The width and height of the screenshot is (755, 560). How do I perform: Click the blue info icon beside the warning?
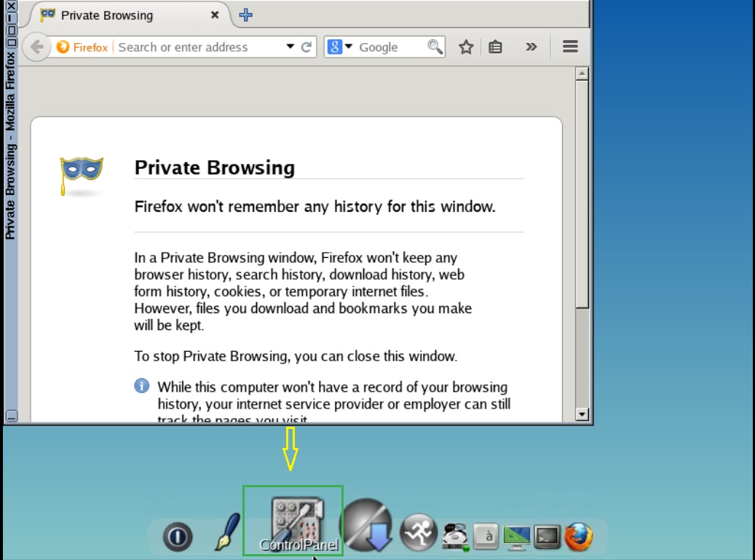141,386
